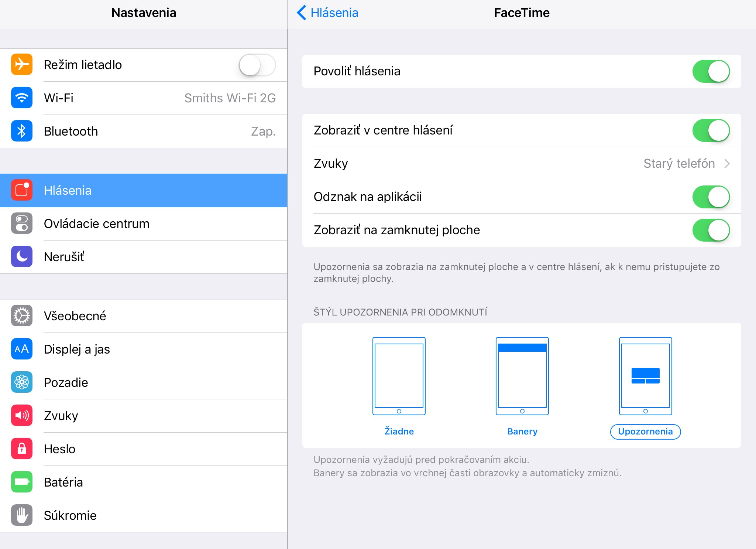
Task: Open Nerušiť settings
Action: pyautogui.click(x=144, y=257)
